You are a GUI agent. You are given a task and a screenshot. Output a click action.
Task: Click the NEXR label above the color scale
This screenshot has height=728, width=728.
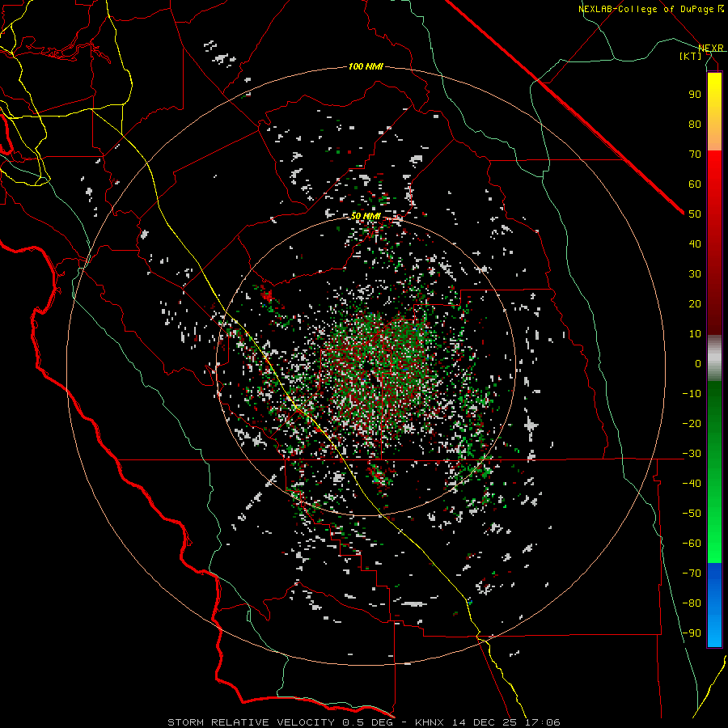tap(710, 49)
